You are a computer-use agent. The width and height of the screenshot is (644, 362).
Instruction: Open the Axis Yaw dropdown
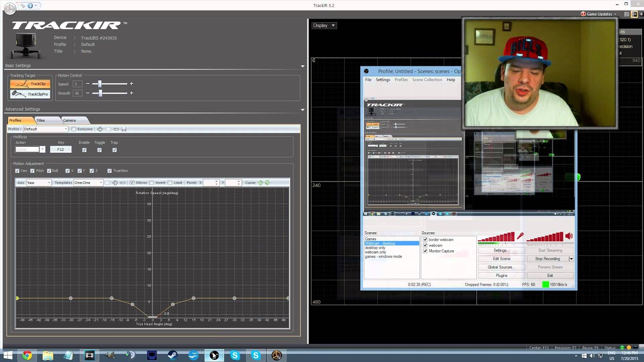coord(39,183)
